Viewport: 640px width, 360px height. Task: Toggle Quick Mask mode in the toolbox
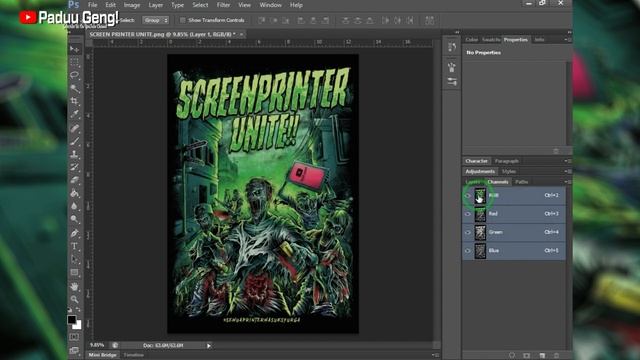coord(74,337)
